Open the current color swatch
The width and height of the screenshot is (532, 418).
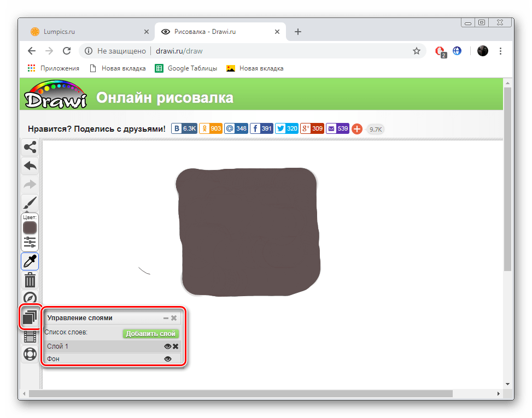[30, 227]
